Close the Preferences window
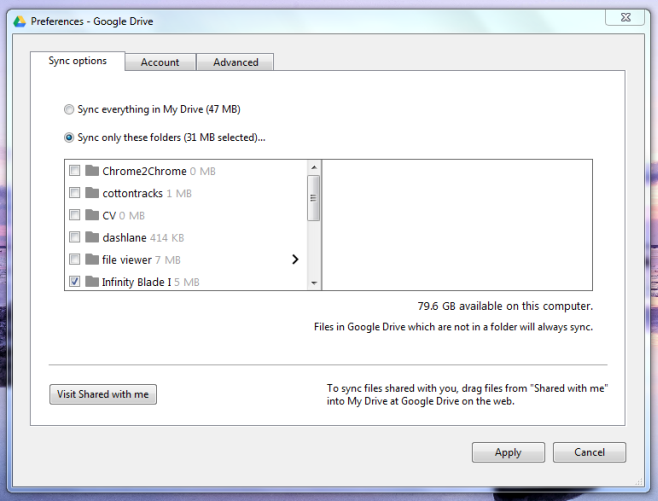658x501 pixels. click(625, 17)
